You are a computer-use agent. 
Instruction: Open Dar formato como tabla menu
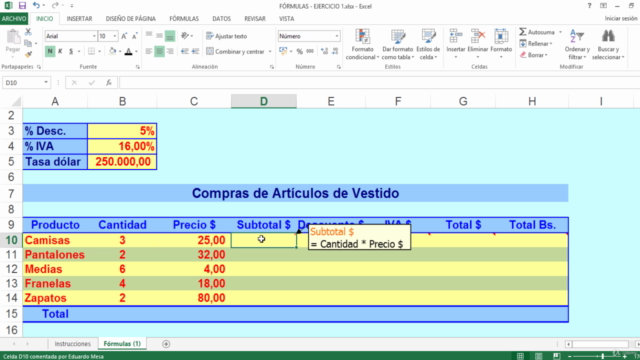coord(398,44)
